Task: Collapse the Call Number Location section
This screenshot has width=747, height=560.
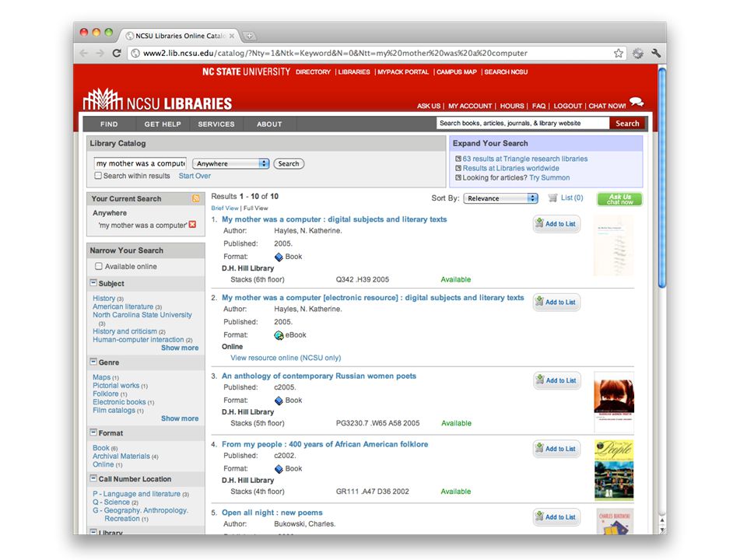Action: pyautogui.click(x=93, y=478)
